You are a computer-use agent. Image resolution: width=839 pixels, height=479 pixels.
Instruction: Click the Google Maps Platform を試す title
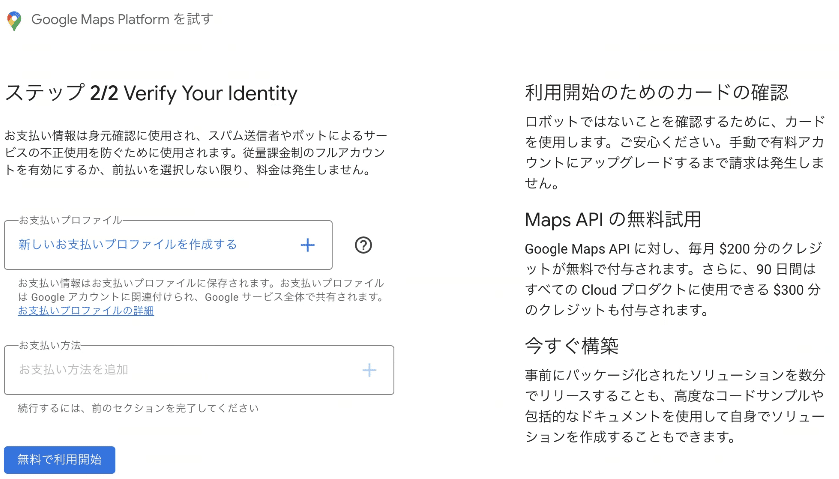(x=122, y=20)
